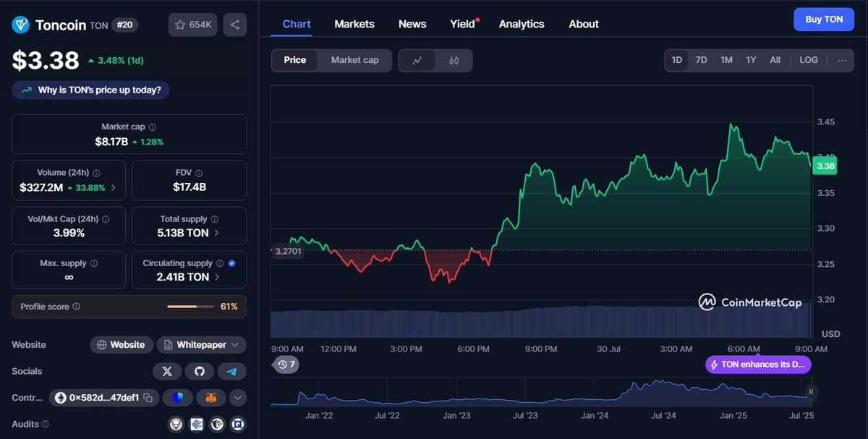Toggle LOG scale on the chart

pos(809,60)
